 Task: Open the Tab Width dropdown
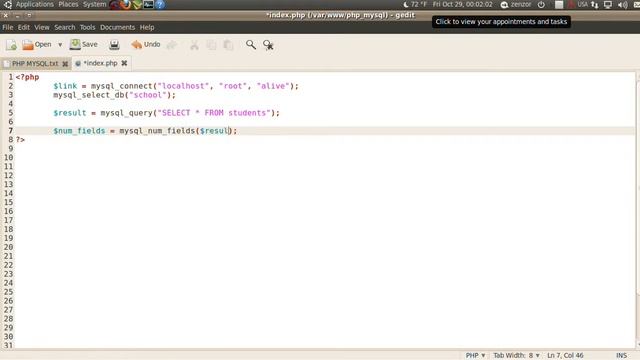pyautogui.click(x=516, y=356)
